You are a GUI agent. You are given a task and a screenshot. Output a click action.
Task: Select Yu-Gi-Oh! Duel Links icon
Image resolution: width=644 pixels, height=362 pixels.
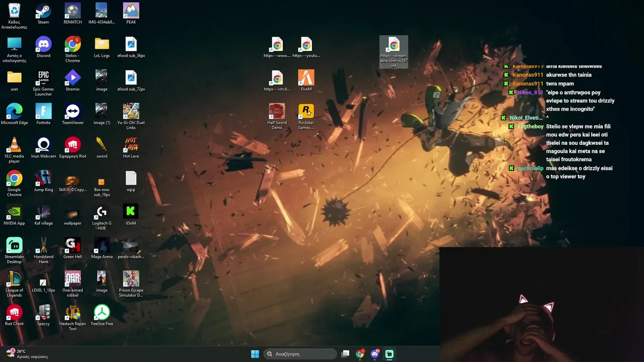pyautogui.click(x=131, y=117)
